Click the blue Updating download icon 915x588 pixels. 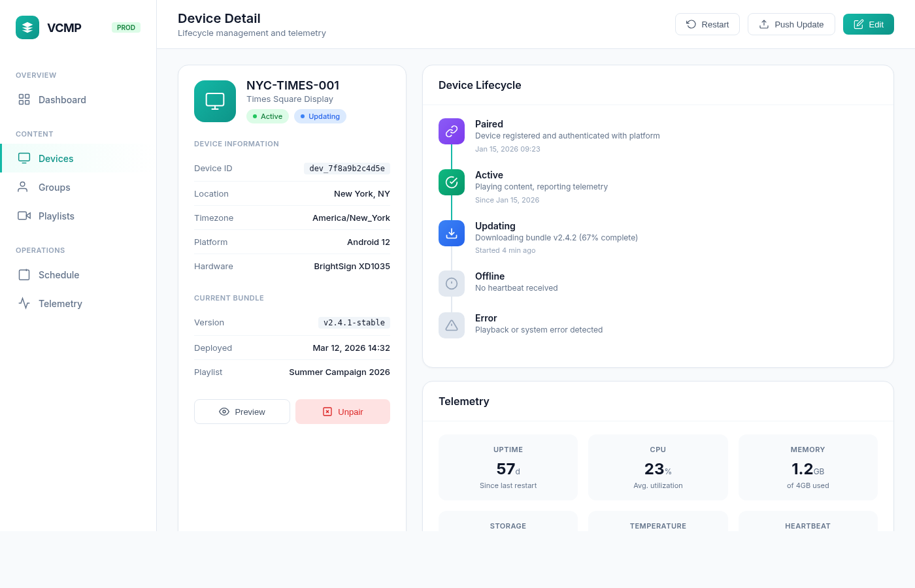(452, 233)
